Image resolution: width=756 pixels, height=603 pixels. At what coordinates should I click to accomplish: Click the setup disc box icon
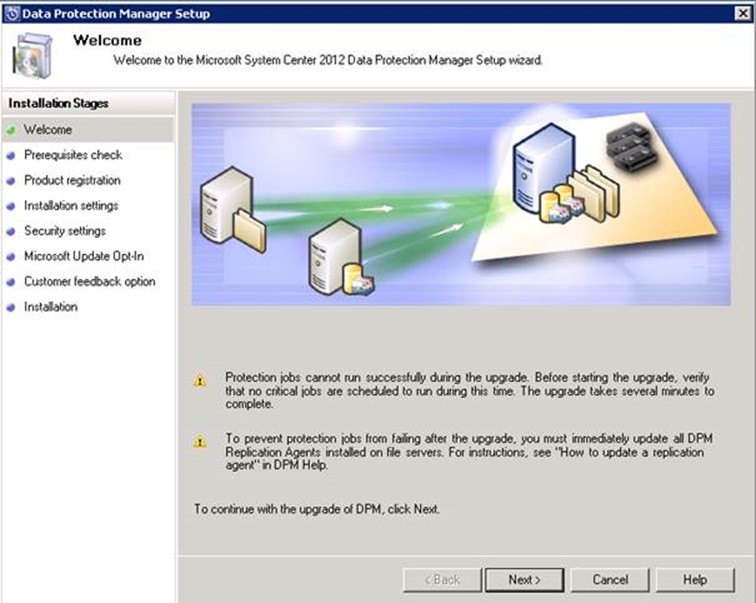pos(32,56)
